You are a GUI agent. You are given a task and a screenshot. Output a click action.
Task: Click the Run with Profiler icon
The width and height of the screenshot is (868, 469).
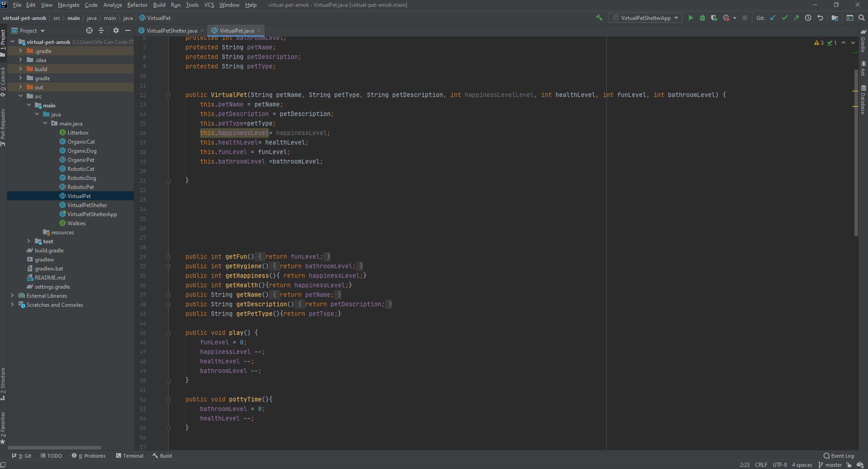tap(726, 18)
